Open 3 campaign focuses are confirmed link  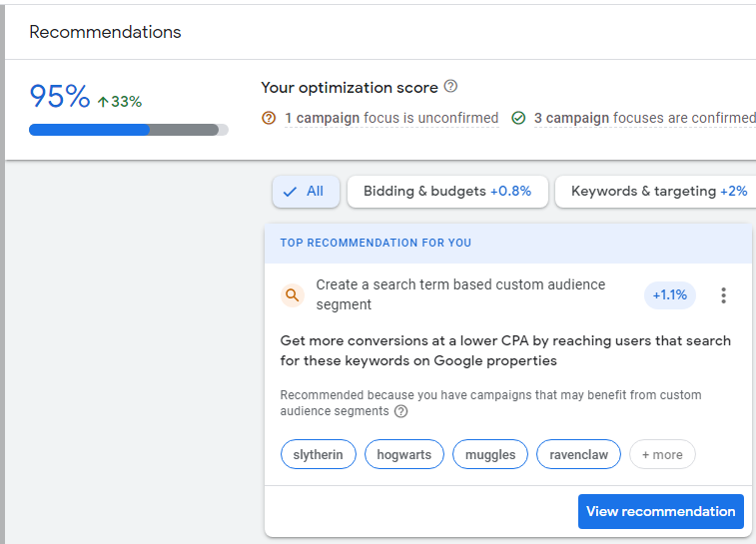[x=644, y=118]
